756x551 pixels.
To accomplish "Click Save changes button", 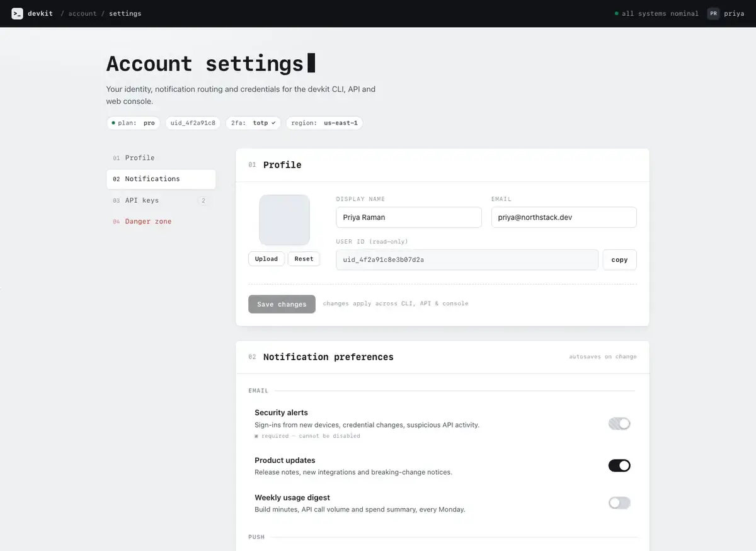I will coord(282,304).
